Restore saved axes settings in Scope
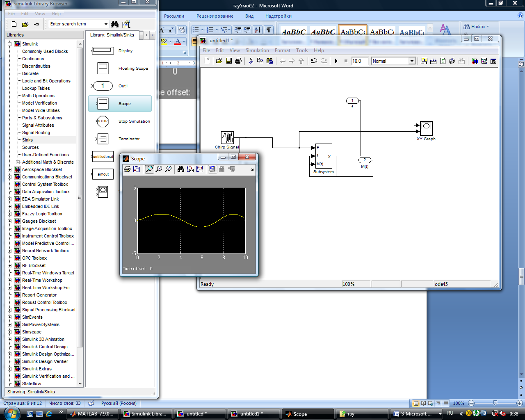This screenshot has width=525, height=420. coord(200,169)
